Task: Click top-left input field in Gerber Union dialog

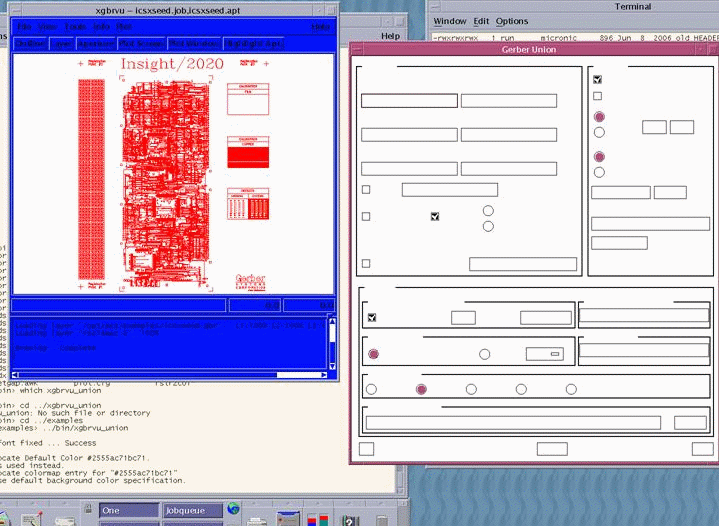Action: pyautogui.click(x=409, y=101)
